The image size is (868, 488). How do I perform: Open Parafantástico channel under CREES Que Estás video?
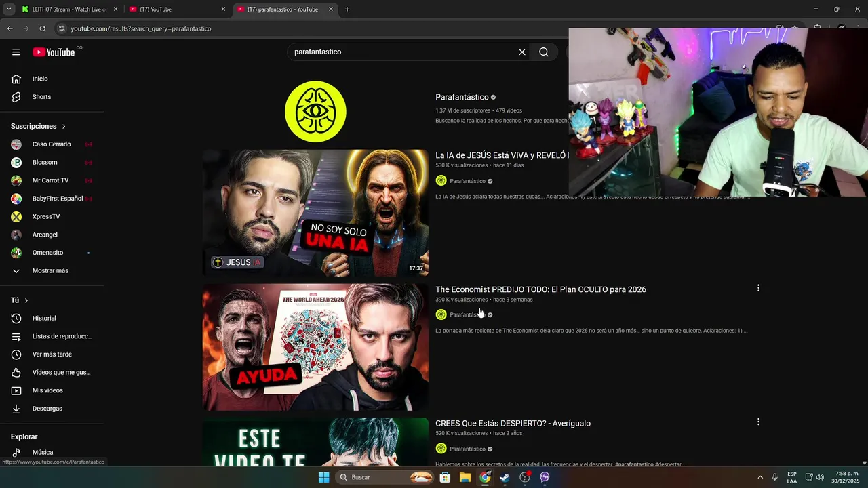[x=467, y=449]
